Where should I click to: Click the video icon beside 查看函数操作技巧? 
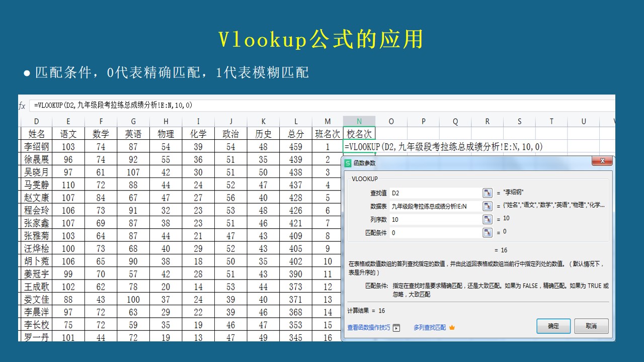(396, 328)
